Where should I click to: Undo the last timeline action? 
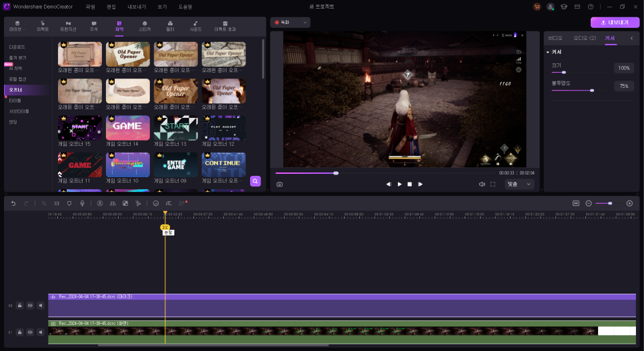pyautogui.click(x=13, y=203)
